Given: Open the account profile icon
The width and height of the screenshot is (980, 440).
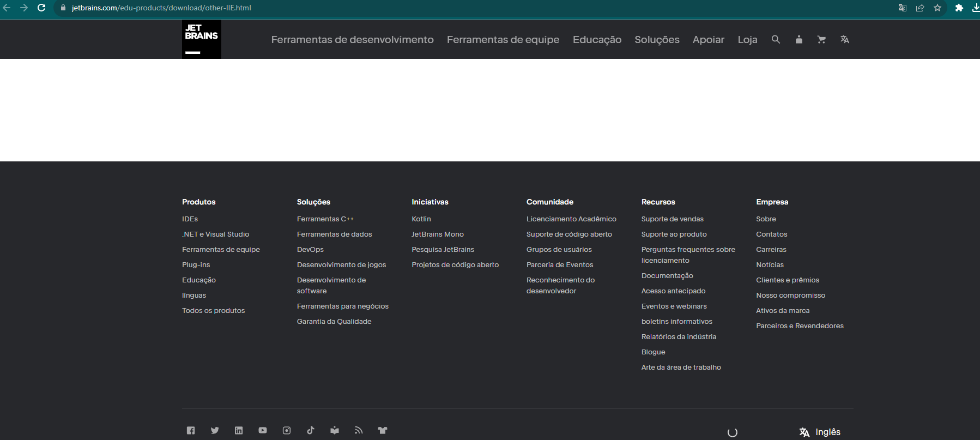Looking at the screenshot, I should (798, 39).
